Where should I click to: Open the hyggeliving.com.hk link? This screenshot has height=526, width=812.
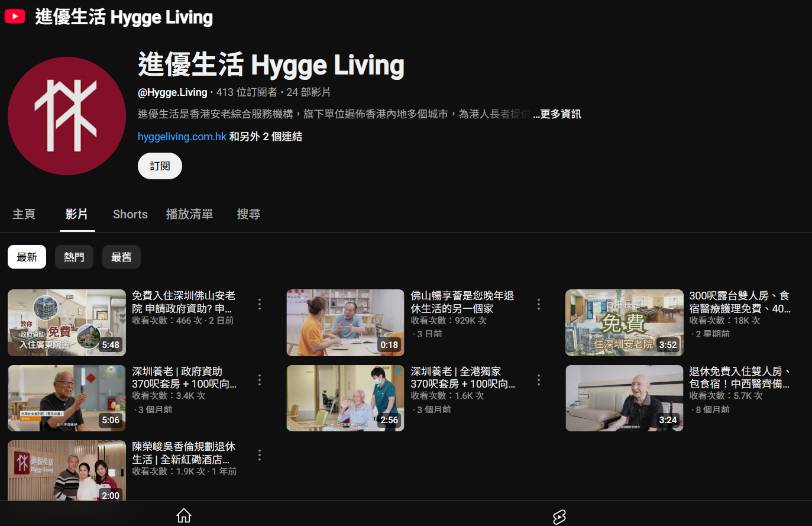182,137
